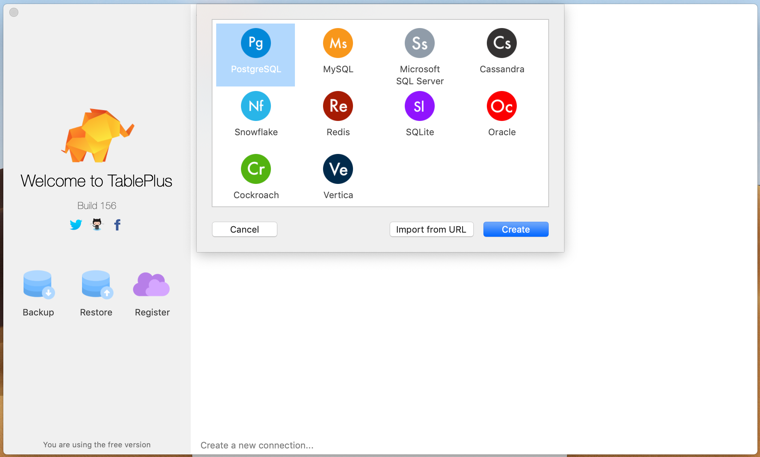
Task: Open the TablePlus GitHub link
Action: click(97, 225)
